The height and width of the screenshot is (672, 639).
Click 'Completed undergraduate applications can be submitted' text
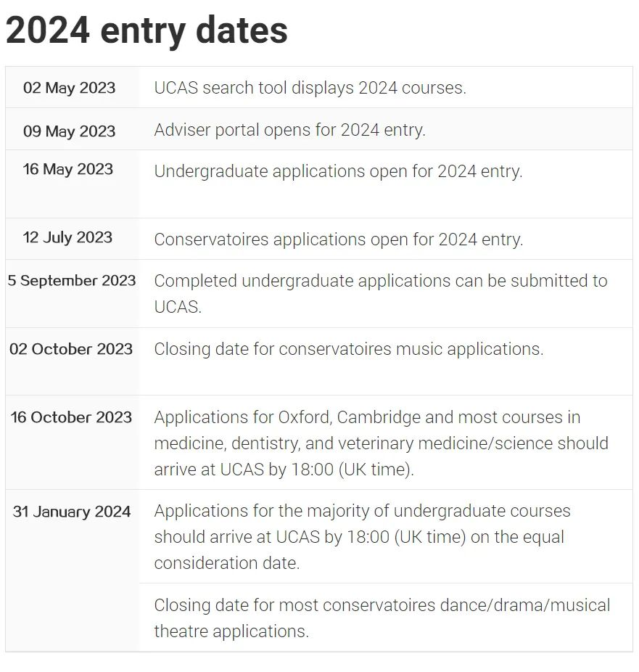(380, 281)
